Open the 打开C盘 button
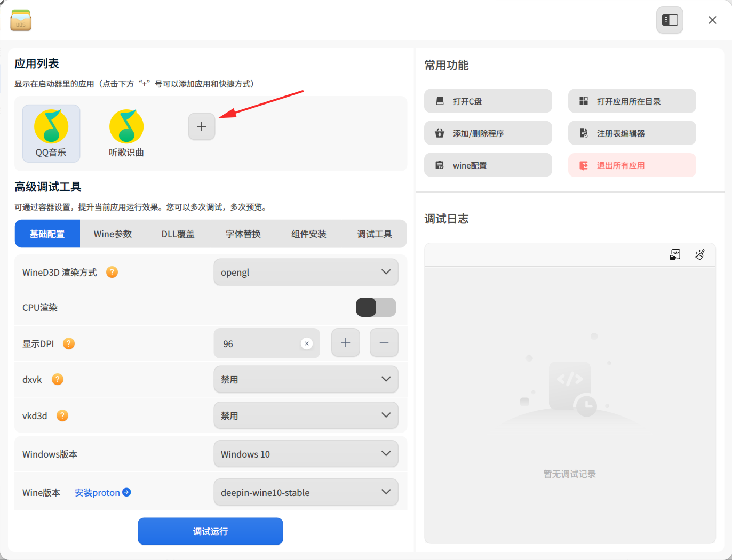 [488, 101]
